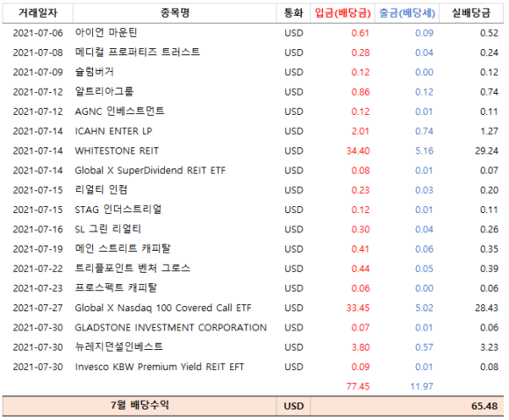Image resolution: width=509 pixels, height=420 pixels.
Task: Click ICAHN ENTER LP tax 0.74
Action: point(424,132)
